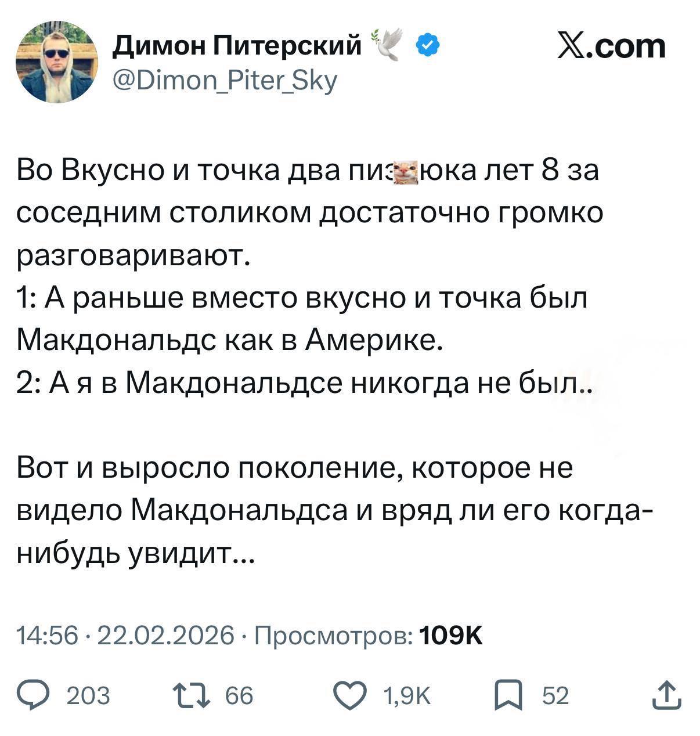Click the X.com logo text

coord(611,46)
